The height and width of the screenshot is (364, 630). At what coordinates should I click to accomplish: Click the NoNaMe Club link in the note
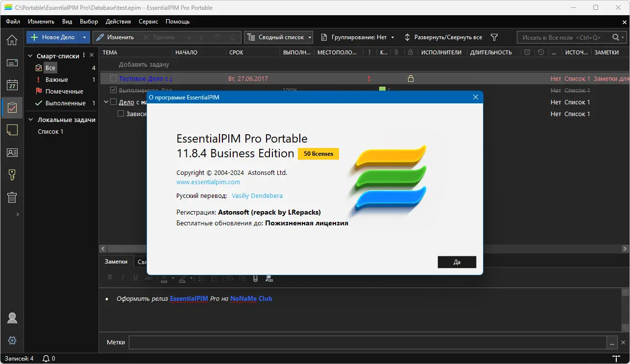tap(251, 298)
